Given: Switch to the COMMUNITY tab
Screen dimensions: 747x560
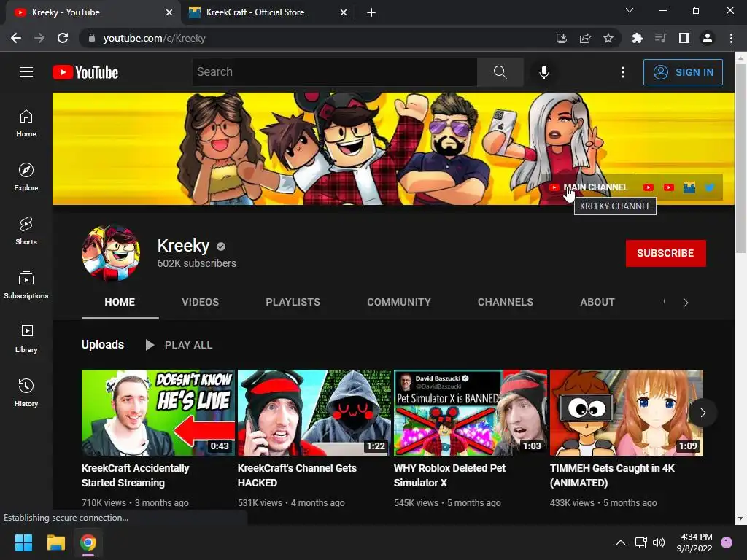Looking at the screenshot, I should coord(399,302).
